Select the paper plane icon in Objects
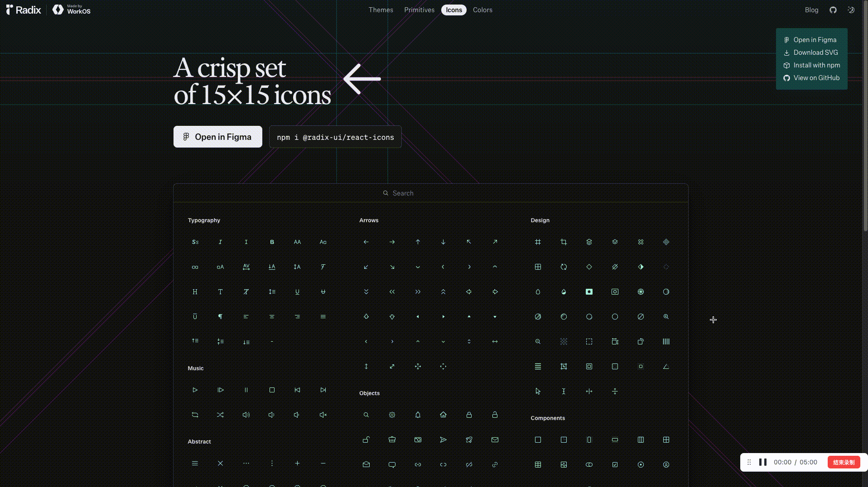Image resolution: width=868 pixels, height=487 pixels. (x=443, y=439)
